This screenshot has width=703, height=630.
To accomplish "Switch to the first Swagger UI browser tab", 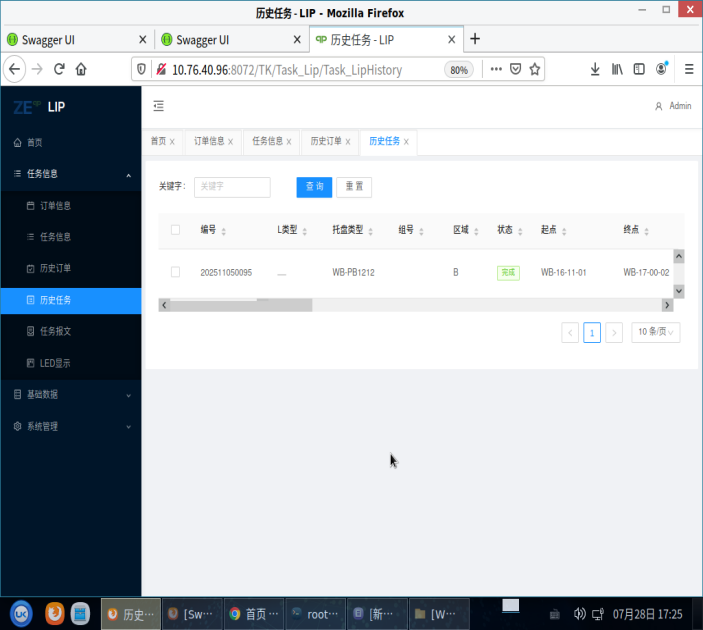I will [77, 40].
